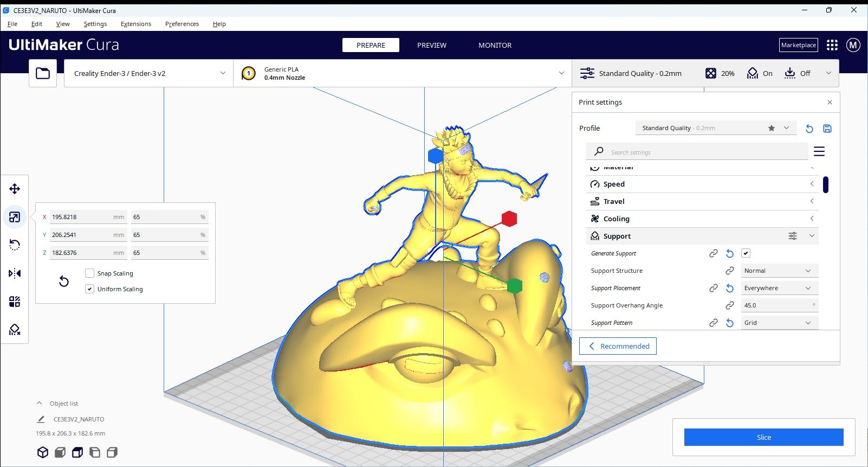Switch to right side view cube
This screenshot has width=868, height=467.
pyautogui.click(x=112, y=452)
